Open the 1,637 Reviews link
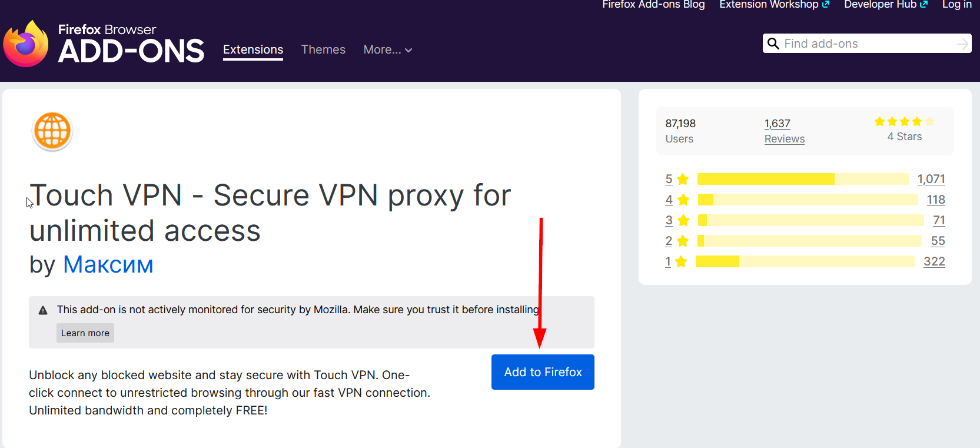Viewport: 980px width, 448px height. point(784,131)
